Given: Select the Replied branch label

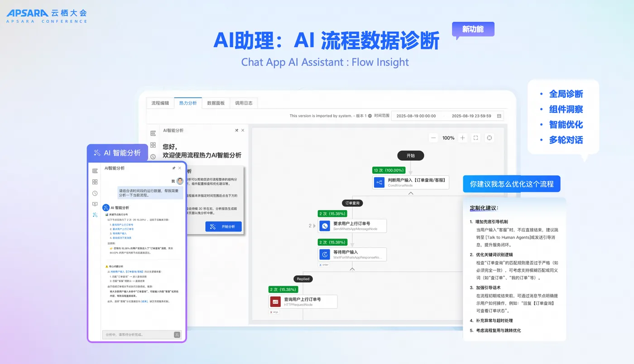Looking at the screenshot, I should coord(303,279).
